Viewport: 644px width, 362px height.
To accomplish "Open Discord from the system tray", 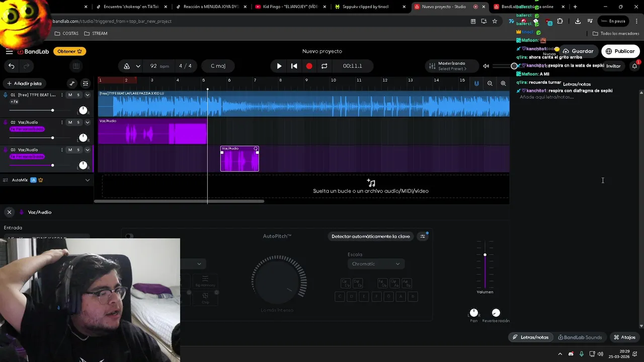I will point(571,354).
